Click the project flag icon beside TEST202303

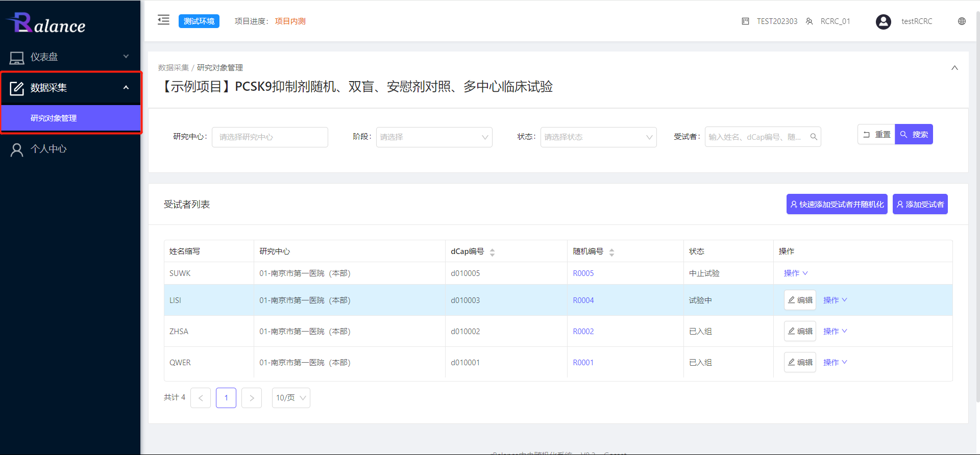pos(745,21)
